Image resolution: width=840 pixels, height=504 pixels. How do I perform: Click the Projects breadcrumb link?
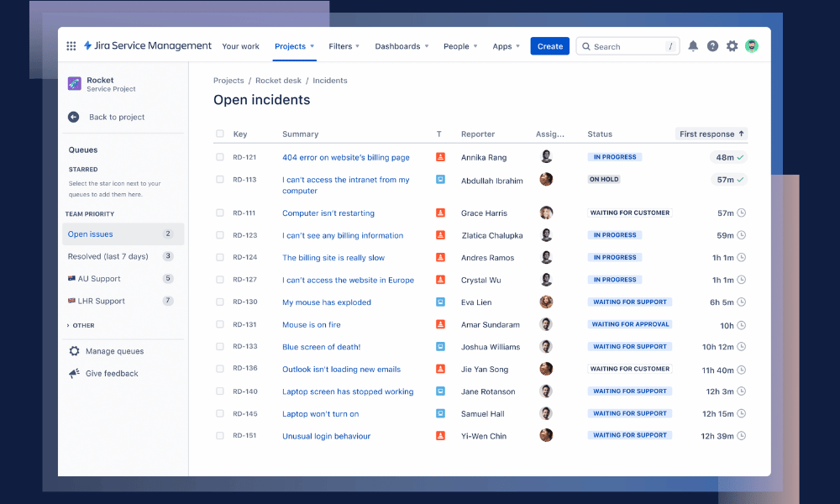coord(228,81)
